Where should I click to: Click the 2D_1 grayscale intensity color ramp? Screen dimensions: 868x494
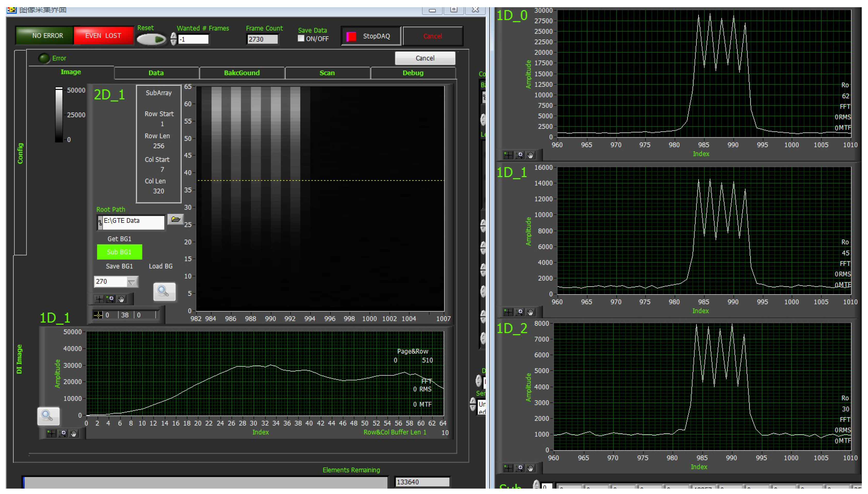59,115
